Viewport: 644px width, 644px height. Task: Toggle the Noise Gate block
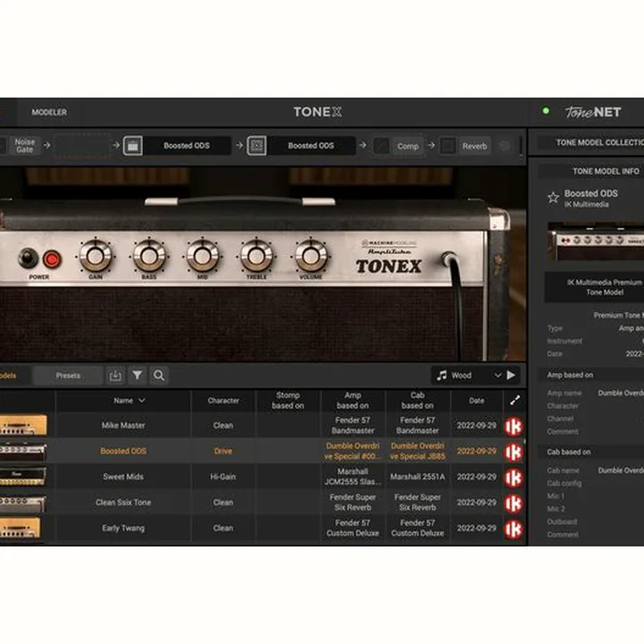25,146
